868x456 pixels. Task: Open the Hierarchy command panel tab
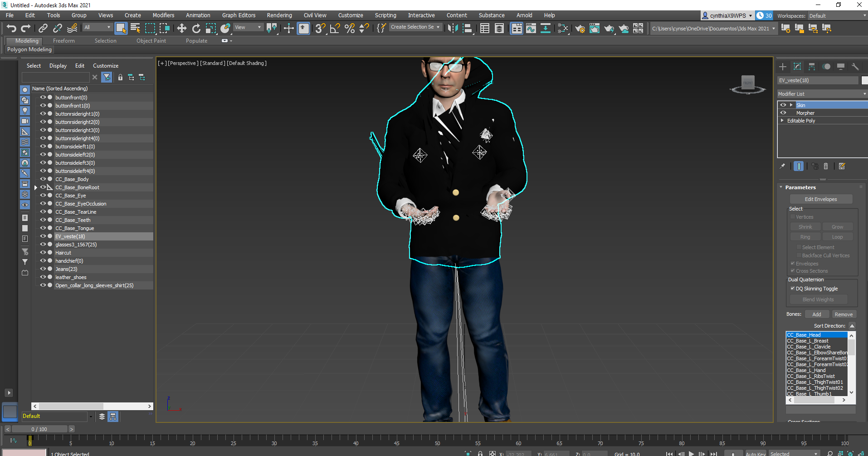click(812, 67)
